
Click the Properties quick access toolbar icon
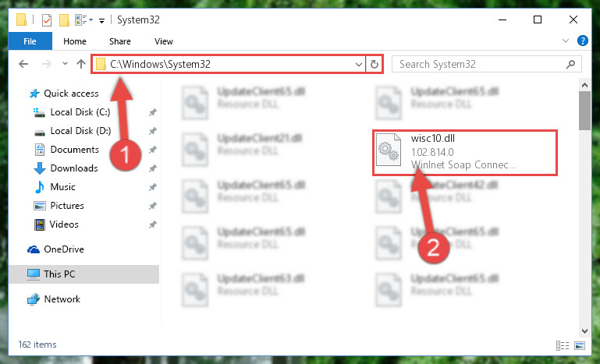[x=46, y=20]
